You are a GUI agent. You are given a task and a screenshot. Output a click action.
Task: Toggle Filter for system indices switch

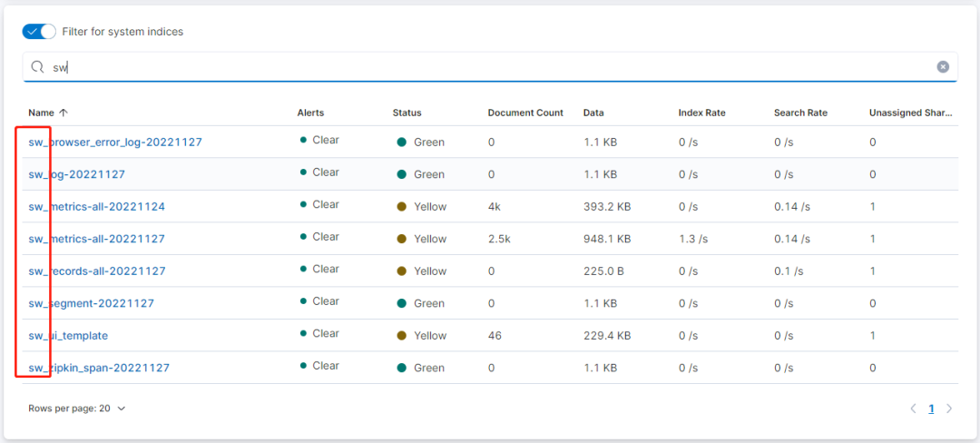(38, 32)
